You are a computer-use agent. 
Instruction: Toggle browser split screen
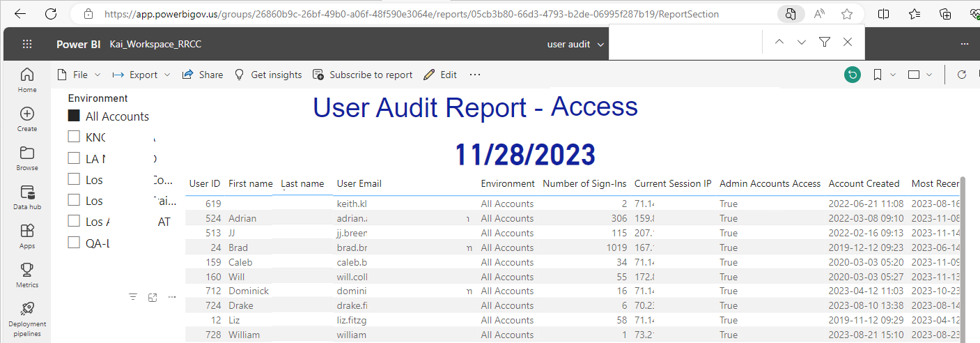883,13
